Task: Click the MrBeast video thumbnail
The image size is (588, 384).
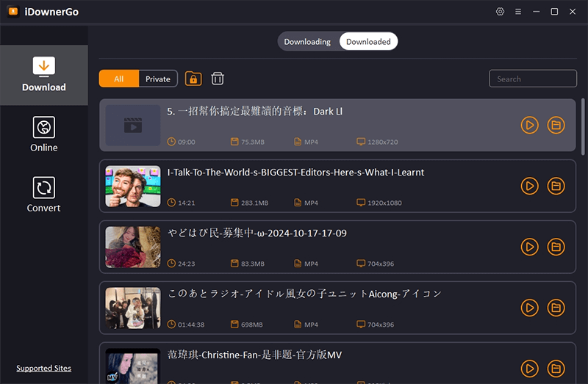Action: [x=133, y=186]
